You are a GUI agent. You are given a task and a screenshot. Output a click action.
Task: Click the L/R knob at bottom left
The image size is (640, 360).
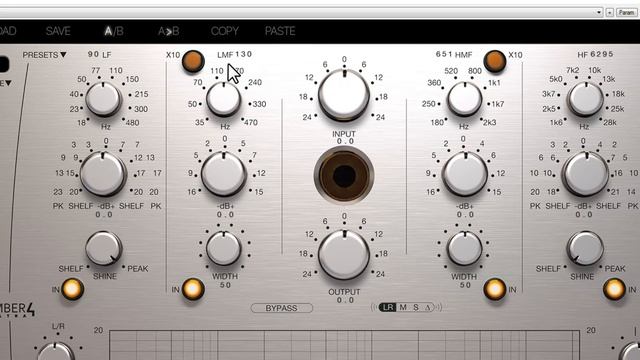[x=56, y=352]
